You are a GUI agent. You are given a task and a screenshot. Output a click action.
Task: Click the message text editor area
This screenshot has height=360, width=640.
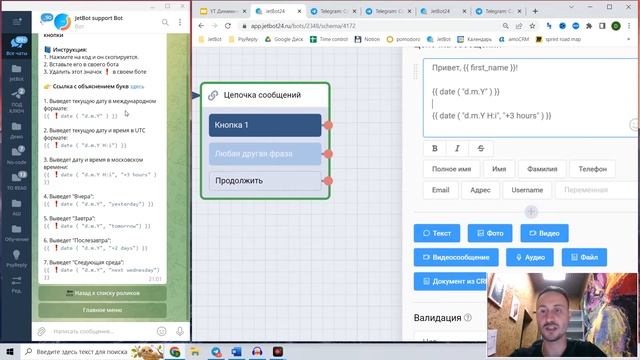click(530, 98)
